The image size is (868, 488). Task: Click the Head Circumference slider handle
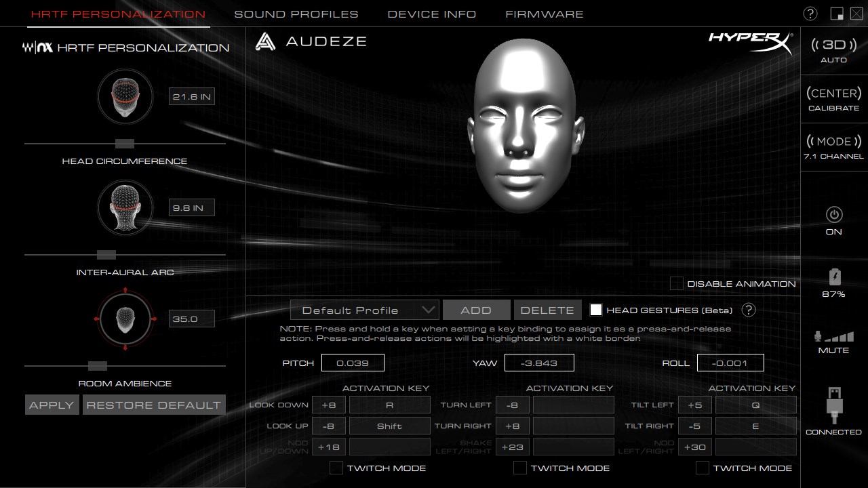[x=124, y=144]
